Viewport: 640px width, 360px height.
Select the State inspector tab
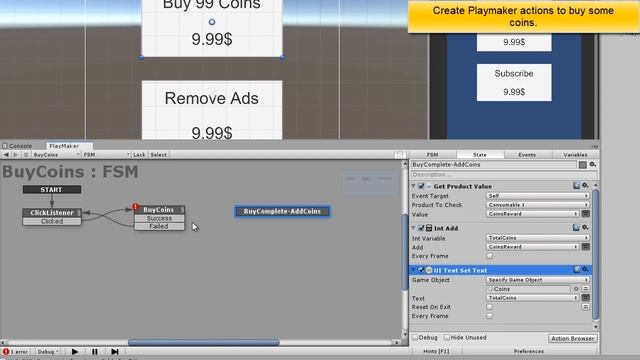[480, 155]
